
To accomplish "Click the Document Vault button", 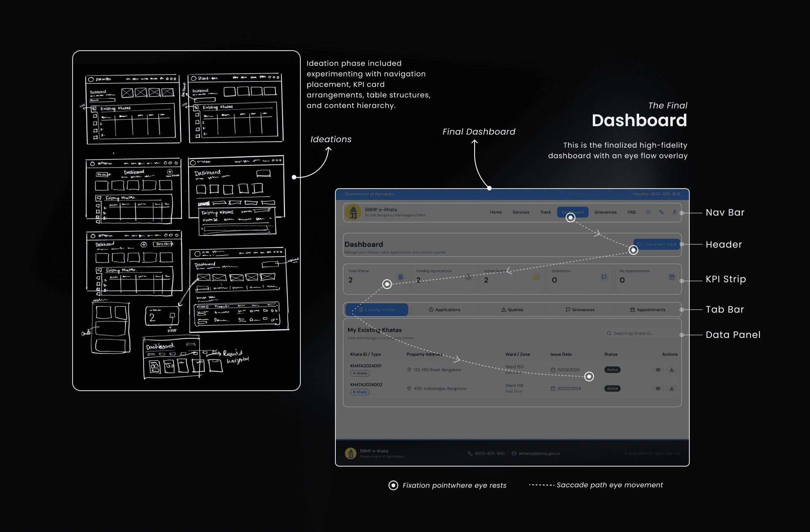I will coord(656,244).
